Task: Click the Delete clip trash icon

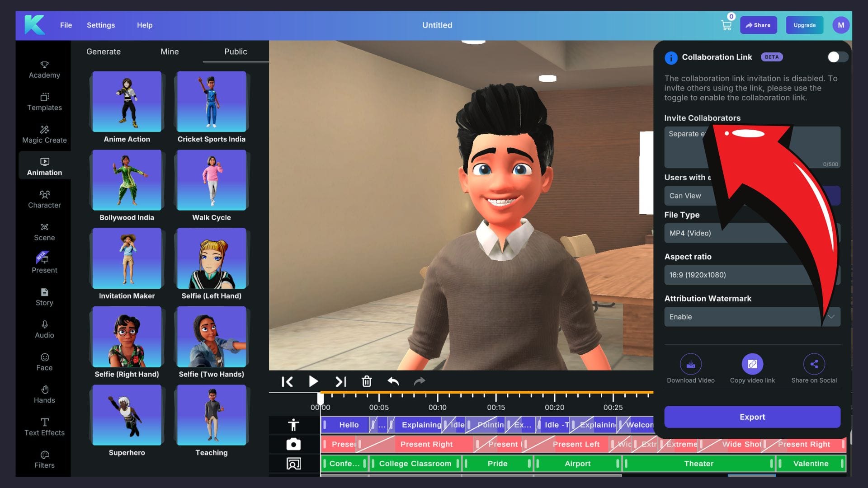Action: [367, 381]
